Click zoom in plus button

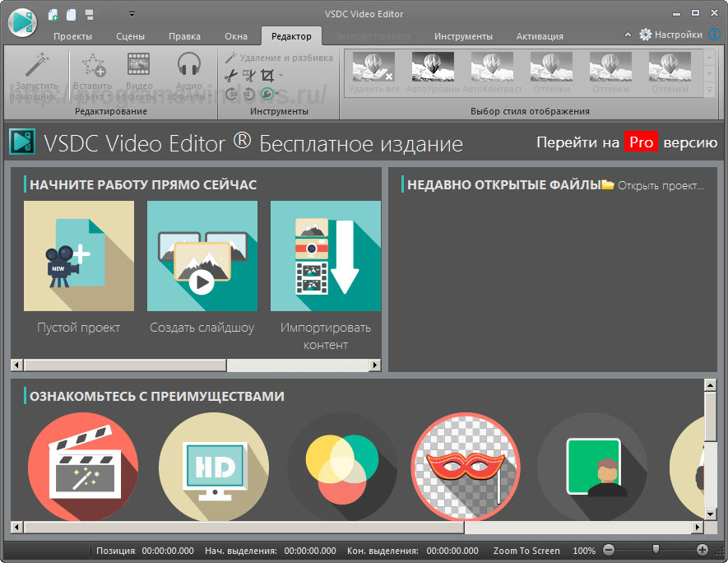(702, 550)
